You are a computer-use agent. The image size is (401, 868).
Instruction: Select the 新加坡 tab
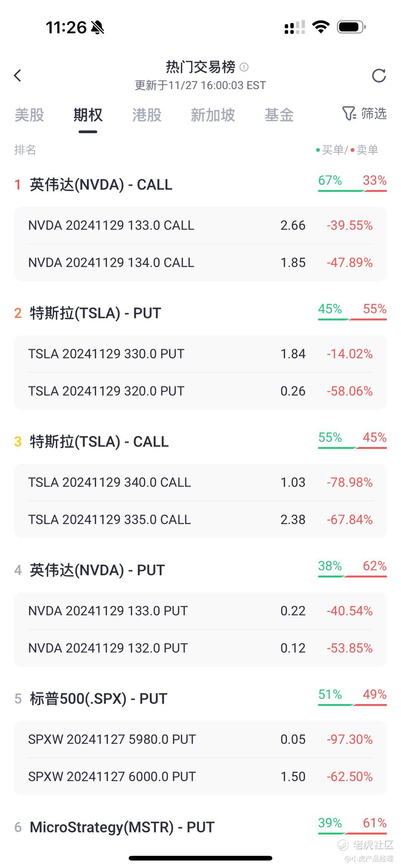pyautogui.click(x=213, y=115)
